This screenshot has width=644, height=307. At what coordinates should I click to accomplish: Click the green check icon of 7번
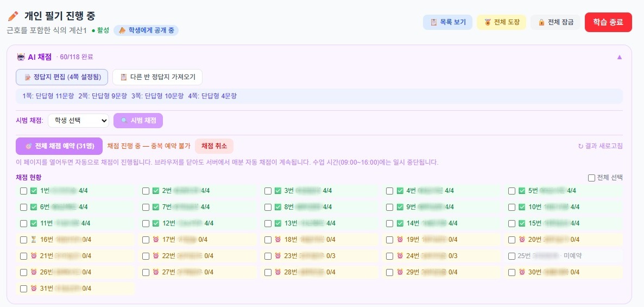[x=156, y=207]
